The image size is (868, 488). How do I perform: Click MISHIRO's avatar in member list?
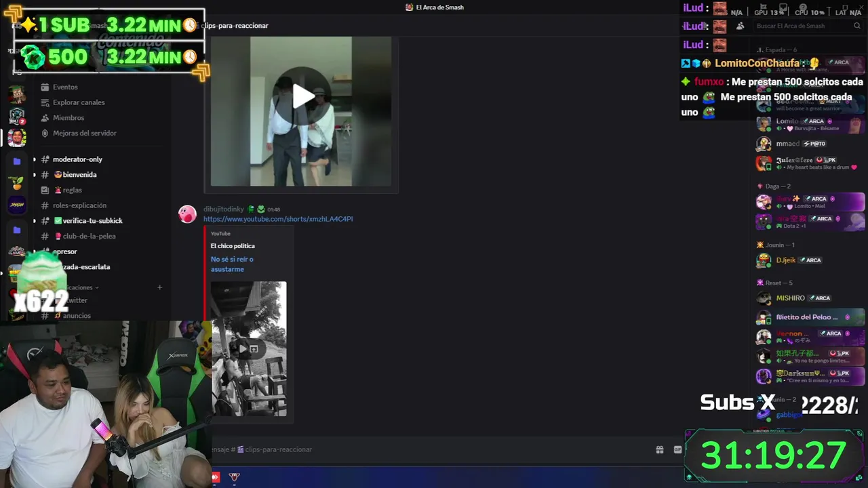(x=764, y=298)
